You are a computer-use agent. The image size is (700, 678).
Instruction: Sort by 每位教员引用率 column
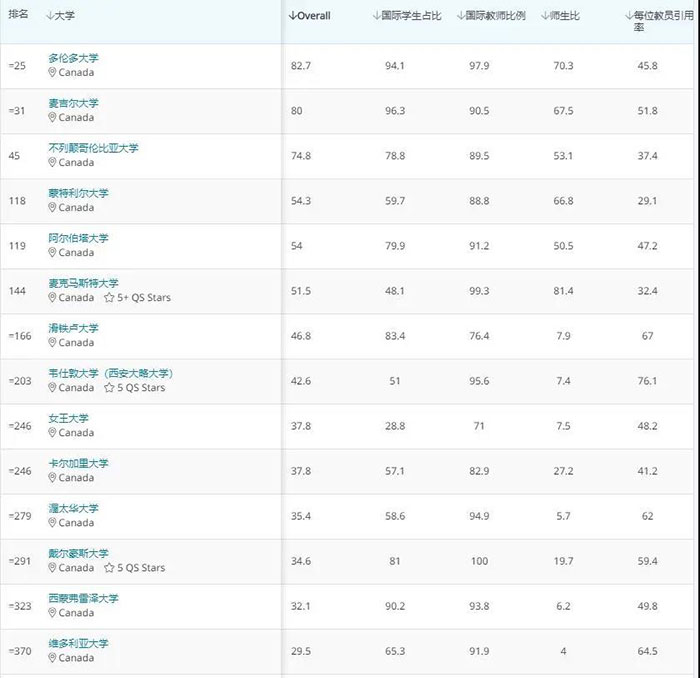tap(659, 21)
